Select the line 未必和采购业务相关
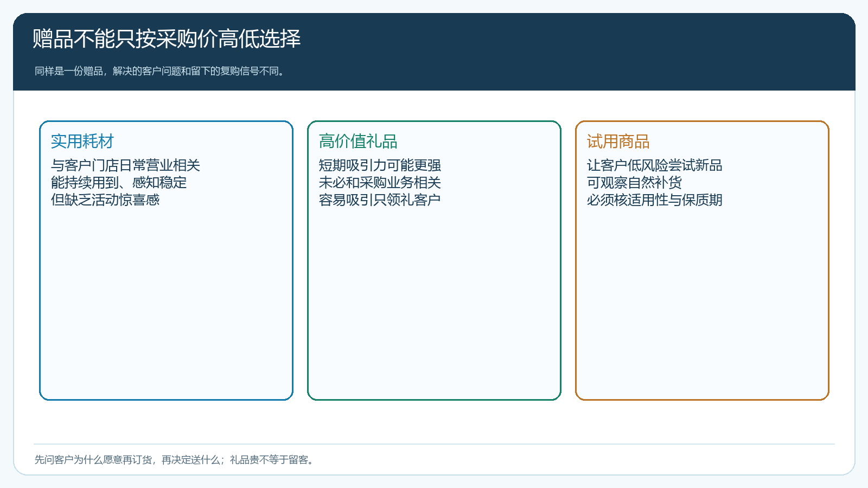The width and height of the screenshot is (868, 488). coord(380,183)
